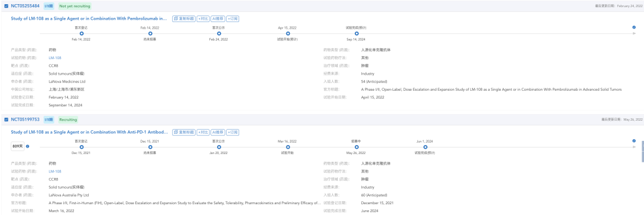Open the LM-108 drug link under NCT05199753
Viewport: 644px width, 215px height.
click(x=55, y=171)
